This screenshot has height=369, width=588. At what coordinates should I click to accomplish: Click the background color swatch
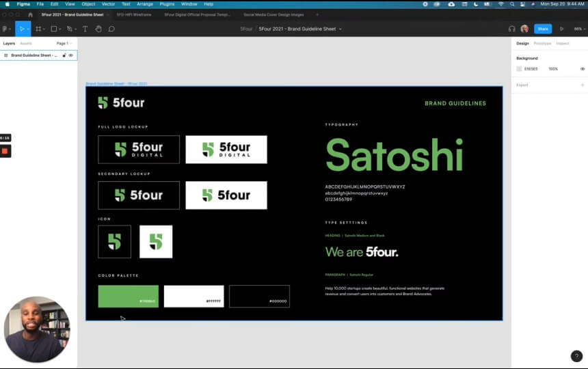(519, 69)
